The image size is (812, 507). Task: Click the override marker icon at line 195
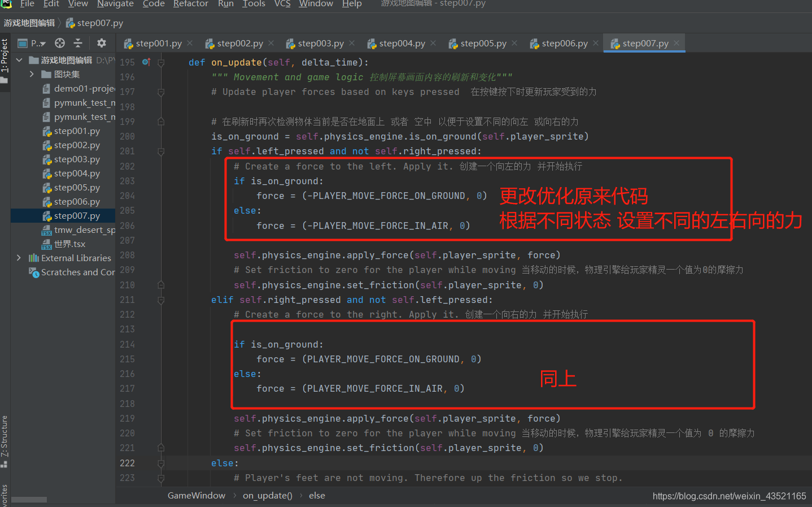tap(146, 62)
